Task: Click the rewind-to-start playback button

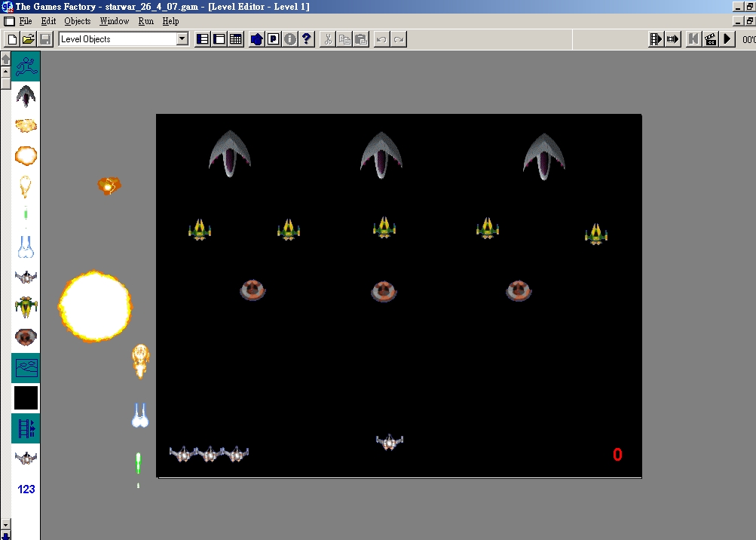Action: [x=693, y=39]
